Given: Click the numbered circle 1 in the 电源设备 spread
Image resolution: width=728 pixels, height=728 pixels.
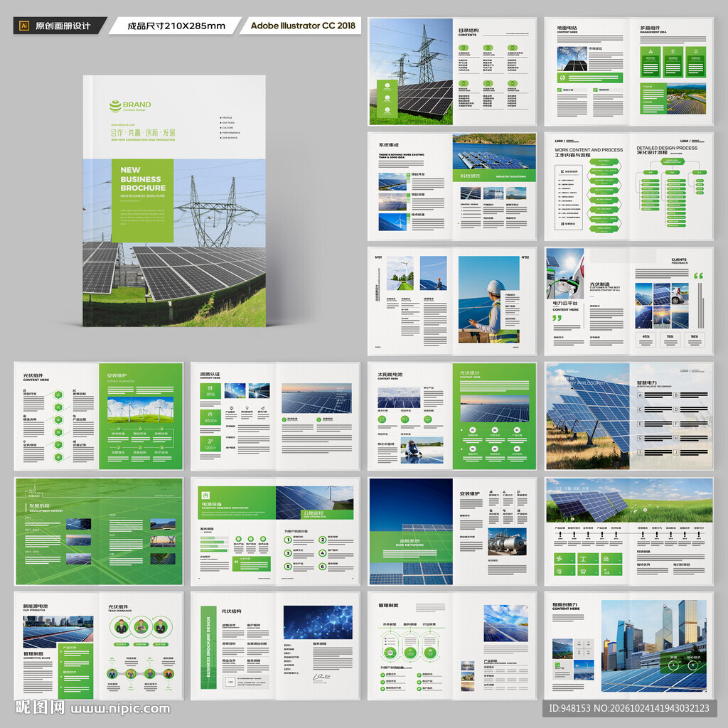Looking at the screenshot, I should tap(288, 540).
